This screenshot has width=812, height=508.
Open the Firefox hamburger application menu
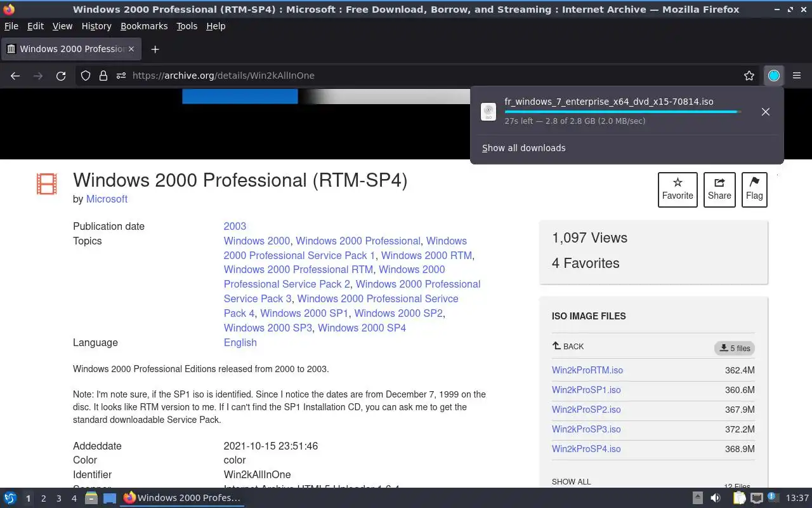(x=797, y=76)
